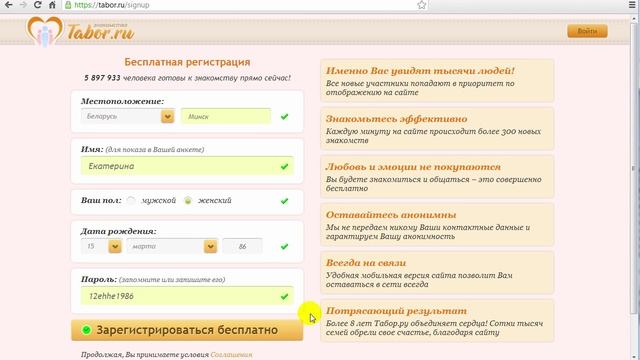Click the green checkmark in password field
The width and height of the screenshot is (640, 360).
[x=284, y=296]
